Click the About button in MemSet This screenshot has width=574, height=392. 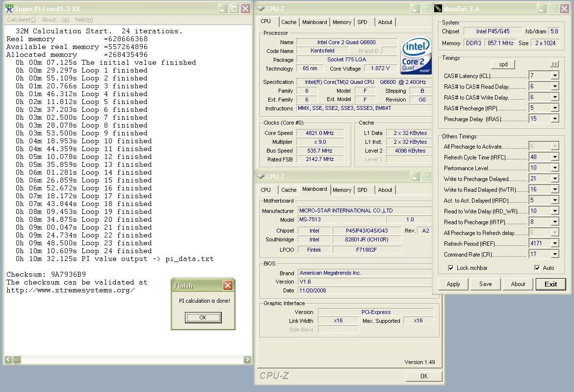(x=518, y=284)
